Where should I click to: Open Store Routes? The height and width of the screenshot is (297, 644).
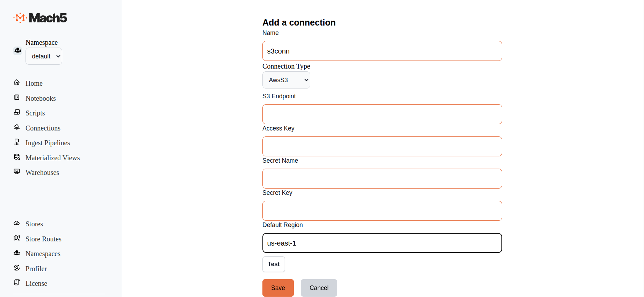(43, 239)
